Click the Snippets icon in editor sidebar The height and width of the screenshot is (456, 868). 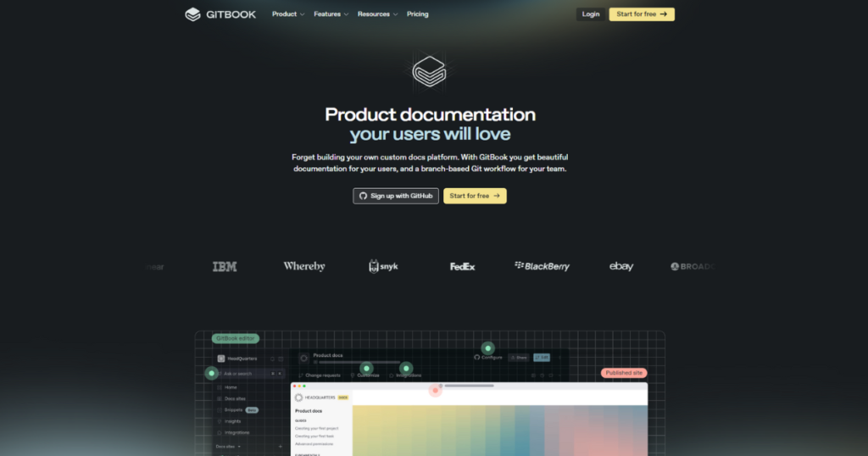pos(220,410)
